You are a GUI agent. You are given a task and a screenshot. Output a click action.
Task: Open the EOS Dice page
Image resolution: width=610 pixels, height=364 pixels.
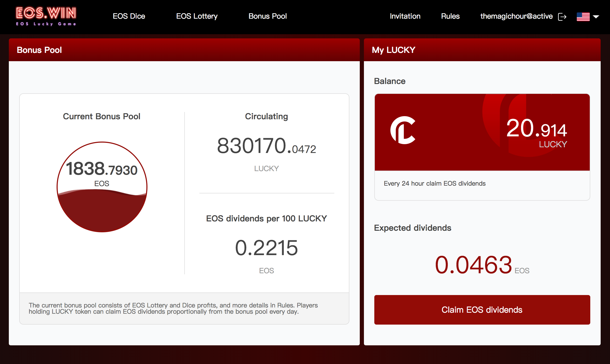(129, 16)
